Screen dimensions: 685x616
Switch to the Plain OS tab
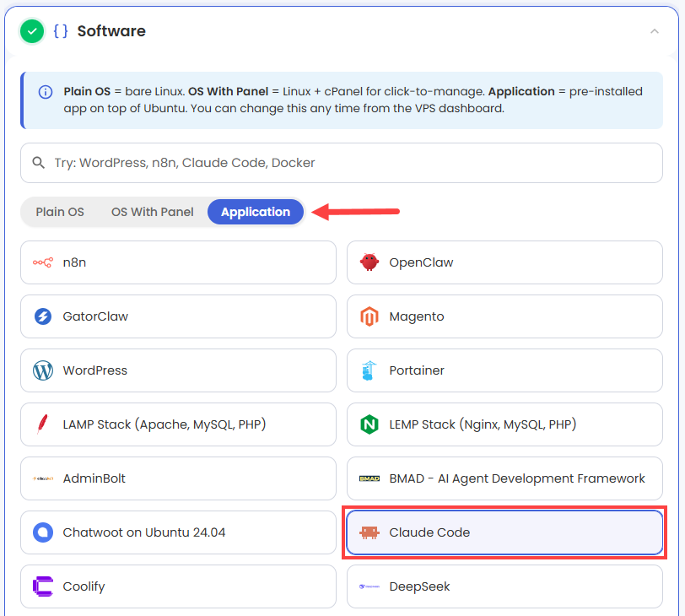point(60,212)
